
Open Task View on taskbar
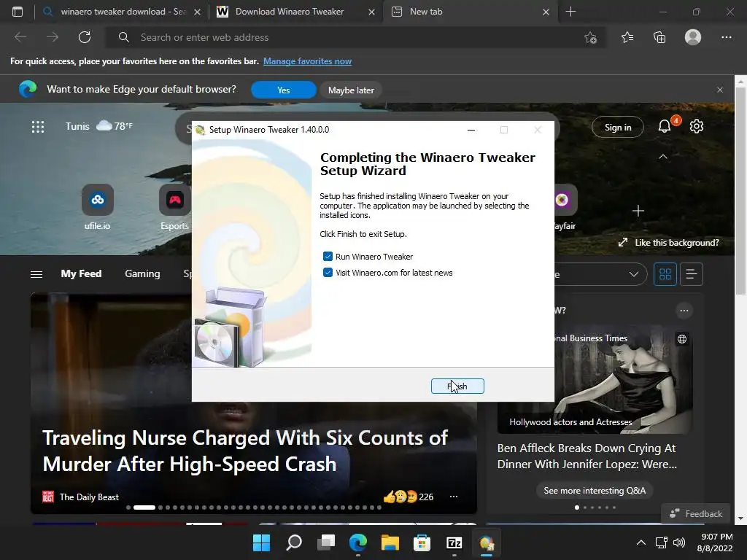coord(326,542)
